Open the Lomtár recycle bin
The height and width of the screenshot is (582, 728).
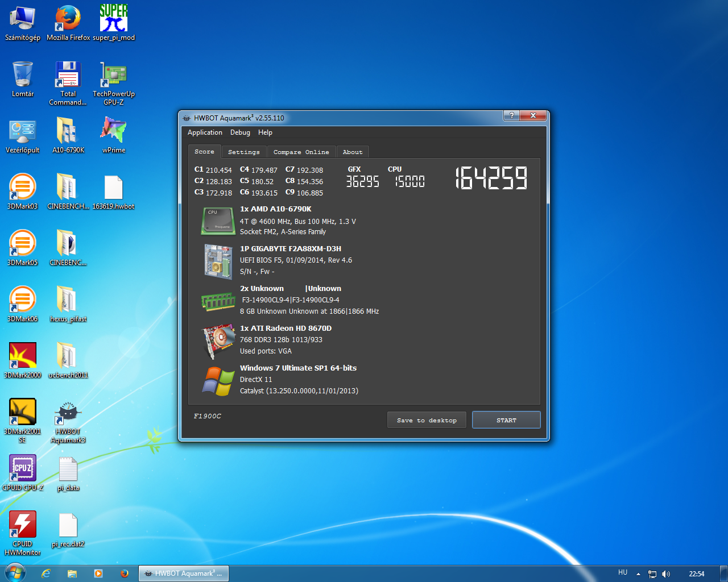click(23, 80)
